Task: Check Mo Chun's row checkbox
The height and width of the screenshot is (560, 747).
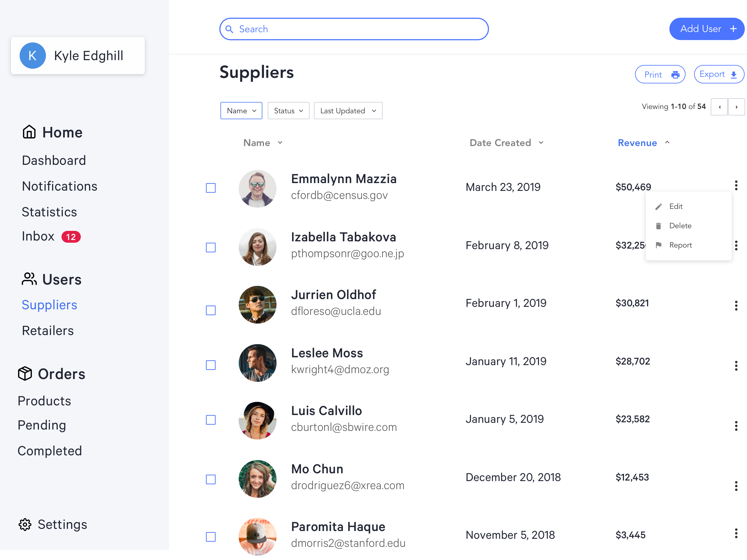Action: click(x=211, y=479)
